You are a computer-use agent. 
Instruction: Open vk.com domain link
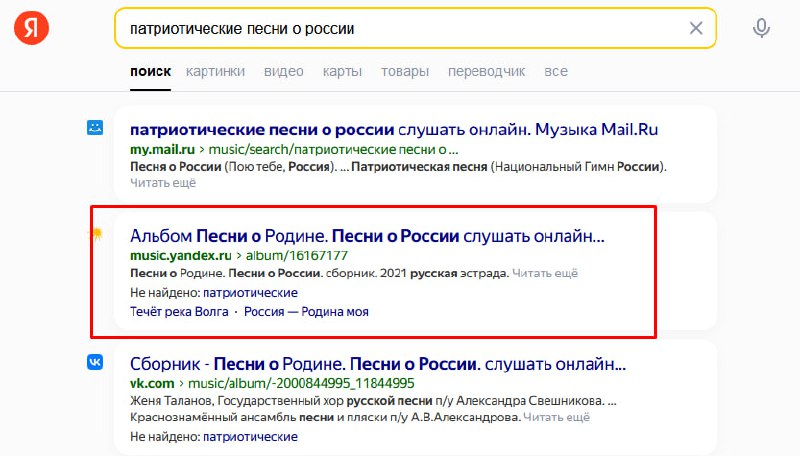(x=152, y=383)
